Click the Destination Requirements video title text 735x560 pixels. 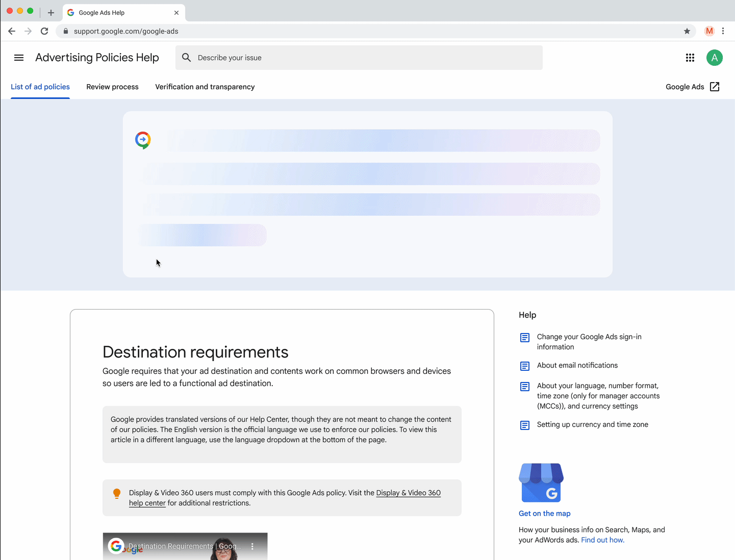coord(185,546)
